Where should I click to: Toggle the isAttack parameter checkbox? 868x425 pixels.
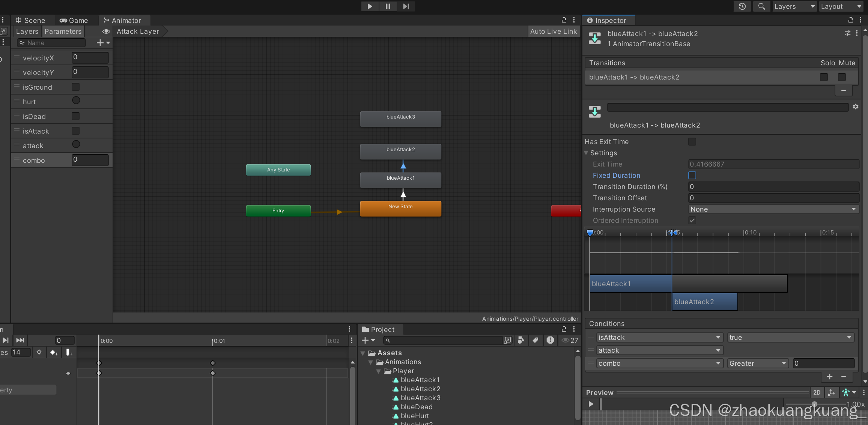click(x=76, y=131)
